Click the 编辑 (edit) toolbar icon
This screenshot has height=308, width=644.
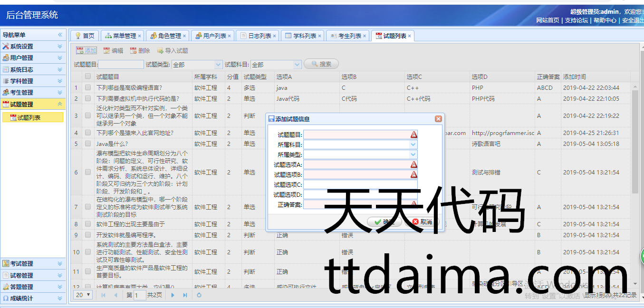(106, 51)
